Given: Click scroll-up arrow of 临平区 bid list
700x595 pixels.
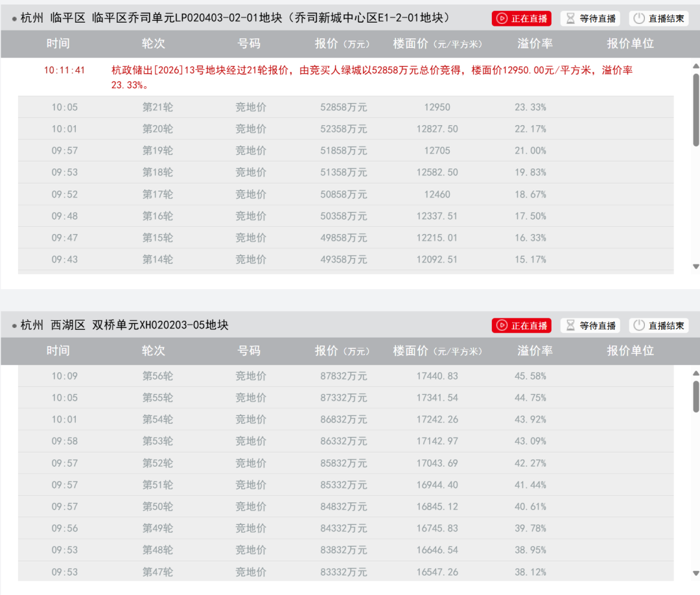Looking at the screenshot, I should point(695,66).
